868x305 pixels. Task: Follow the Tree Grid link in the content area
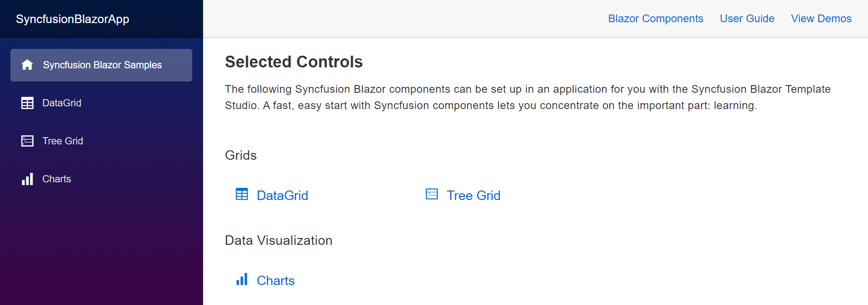(x=473, y=195)
